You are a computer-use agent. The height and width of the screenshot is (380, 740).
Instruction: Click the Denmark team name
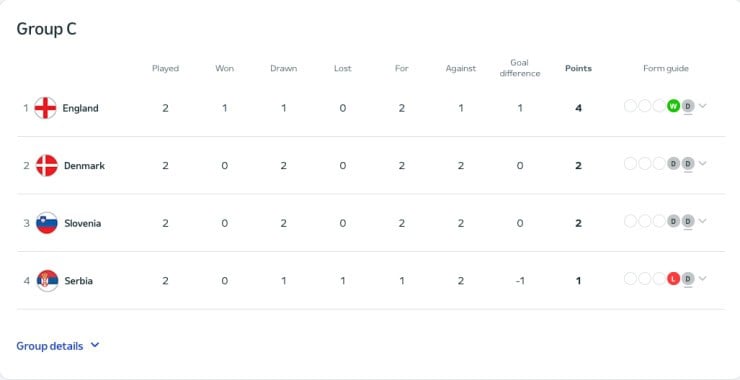coord(84,166)
